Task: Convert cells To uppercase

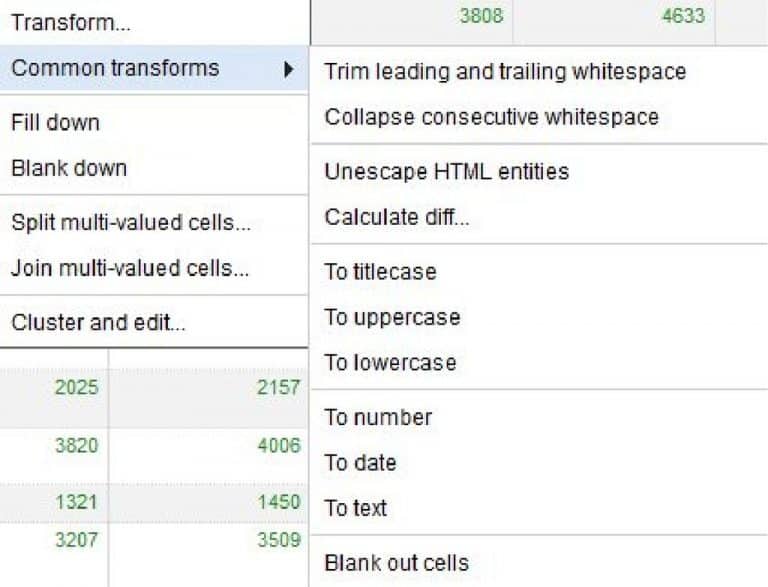Action: point(392,317)
